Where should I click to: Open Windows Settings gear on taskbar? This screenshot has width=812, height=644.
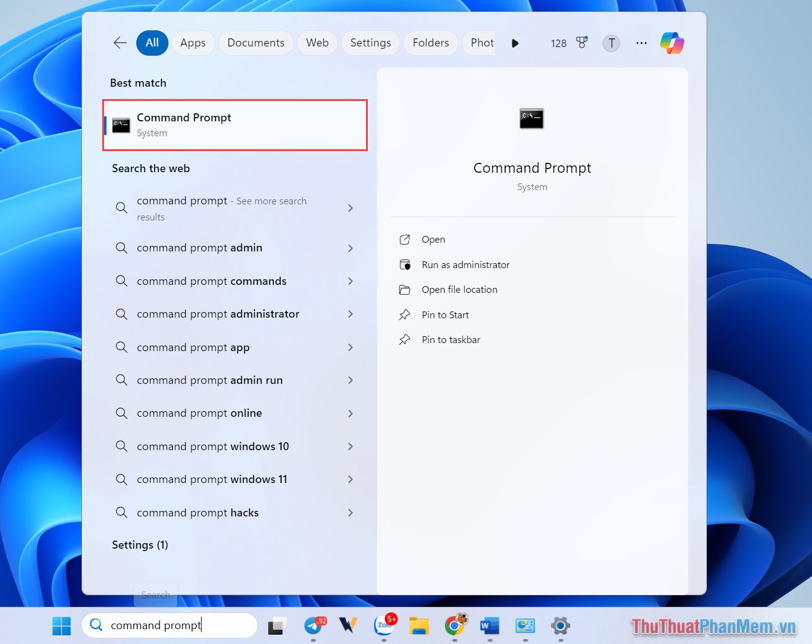(560, 625)
